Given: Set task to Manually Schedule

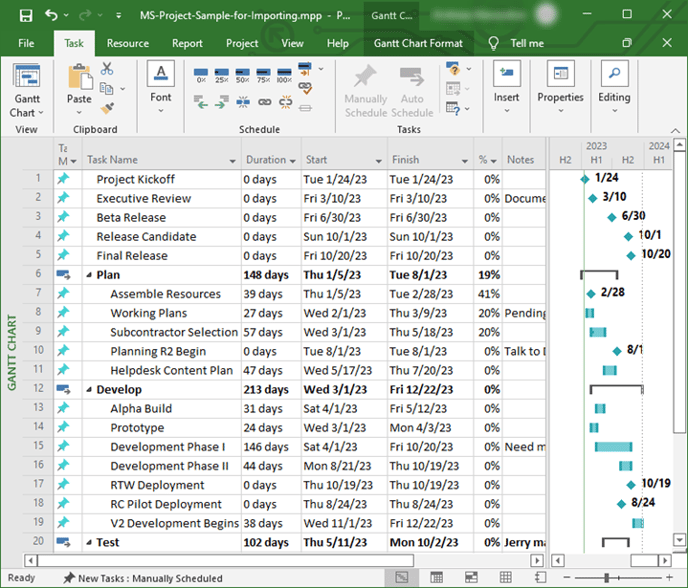Looking at the screenshot, I should click(x=366, y=92).
